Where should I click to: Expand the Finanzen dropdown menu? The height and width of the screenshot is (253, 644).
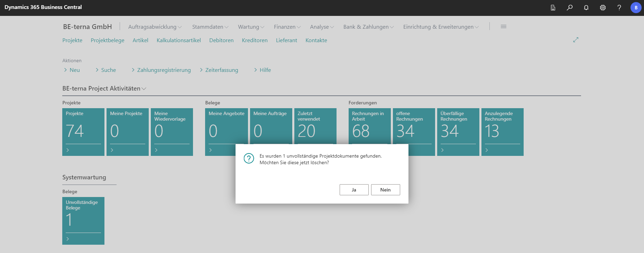pyautogui.click(x=287, y=27)
